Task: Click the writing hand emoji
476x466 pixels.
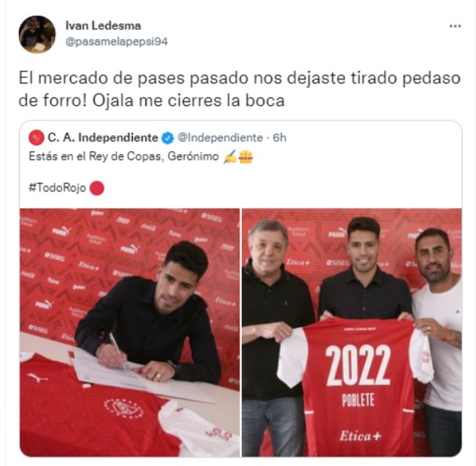Action: 230,156
